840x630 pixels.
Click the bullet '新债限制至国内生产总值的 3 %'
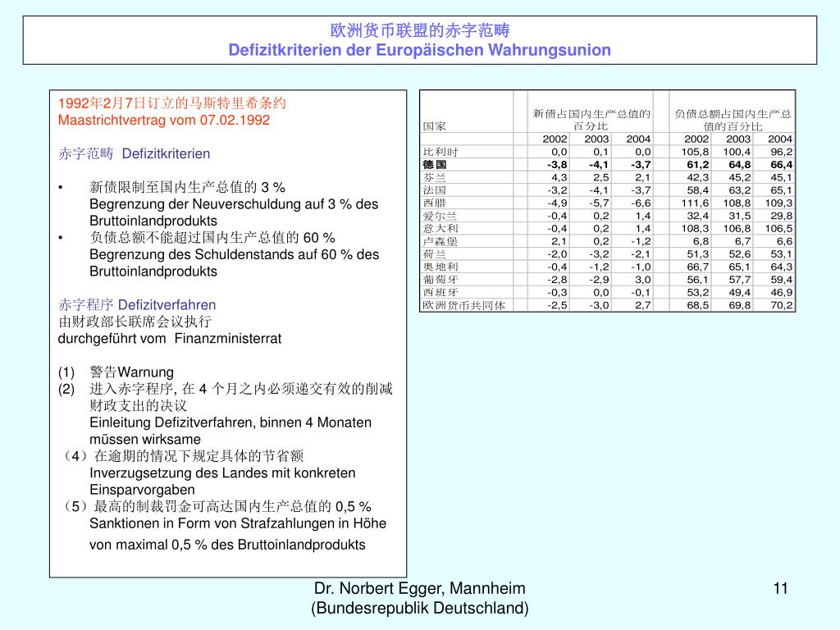187,187
